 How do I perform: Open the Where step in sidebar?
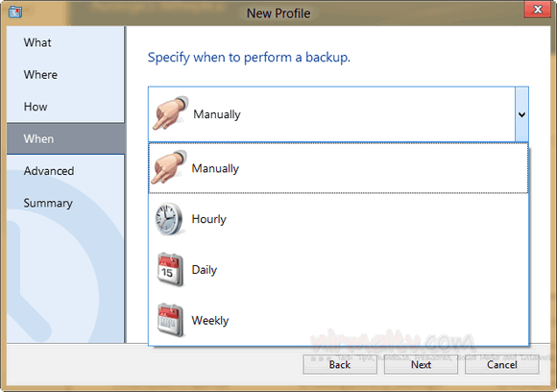tap(40, 75)
